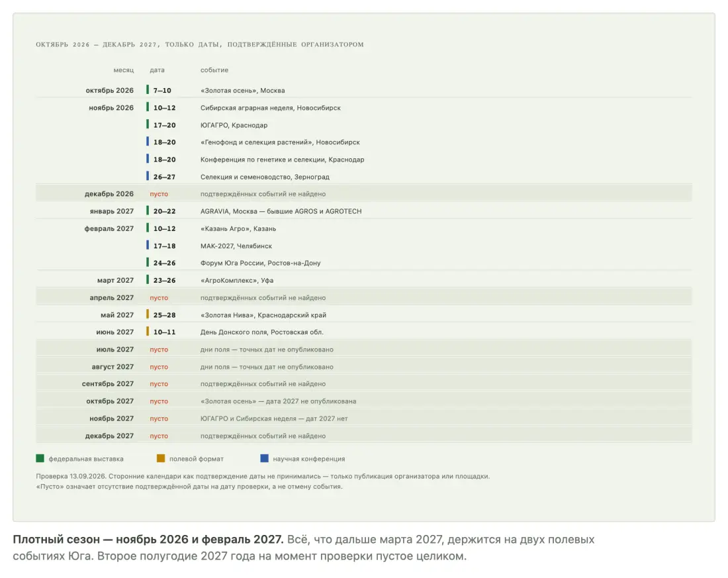728x578 pixels.
Task: Click '«Генофонд и селекция растений», Новосибирск'
Action: click(280, 142)
